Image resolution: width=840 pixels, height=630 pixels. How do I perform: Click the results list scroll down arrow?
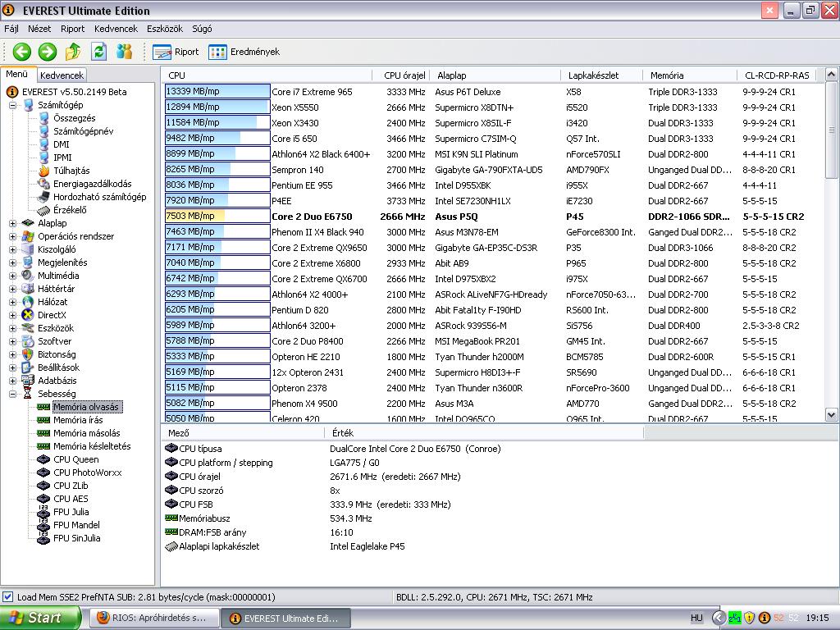(x=831, y=414)
